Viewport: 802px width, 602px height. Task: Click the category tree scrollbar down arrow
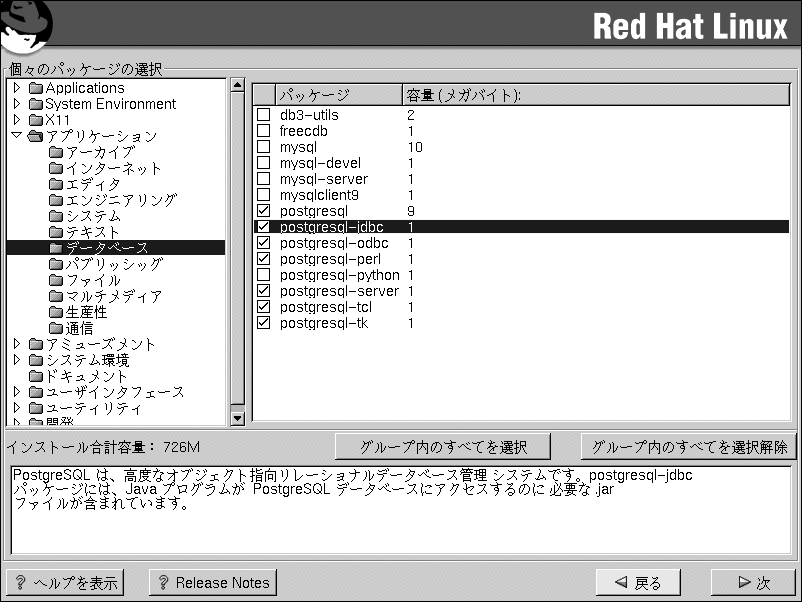(x=238, y=419)
